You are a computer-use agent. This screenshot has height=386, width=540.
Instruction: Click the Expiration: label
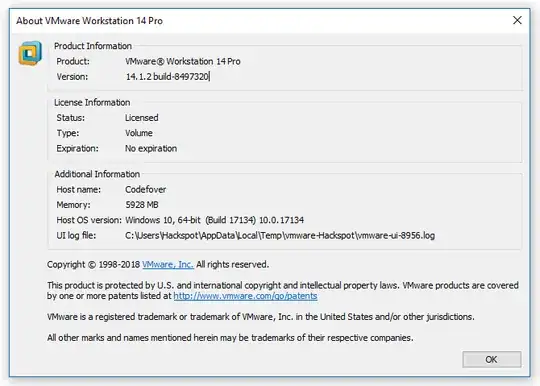click(x=77, y=148)
